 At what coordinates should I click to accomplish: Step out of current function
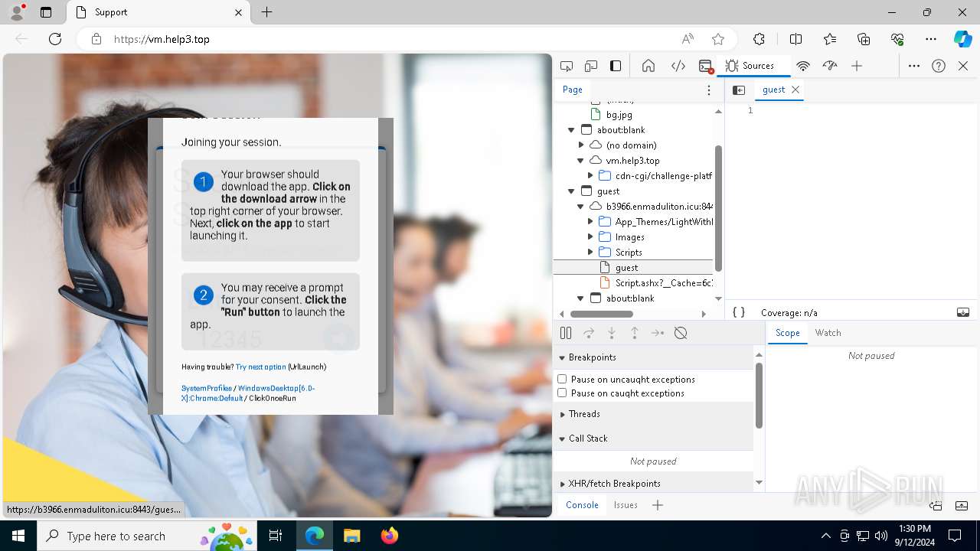point(635,333)
